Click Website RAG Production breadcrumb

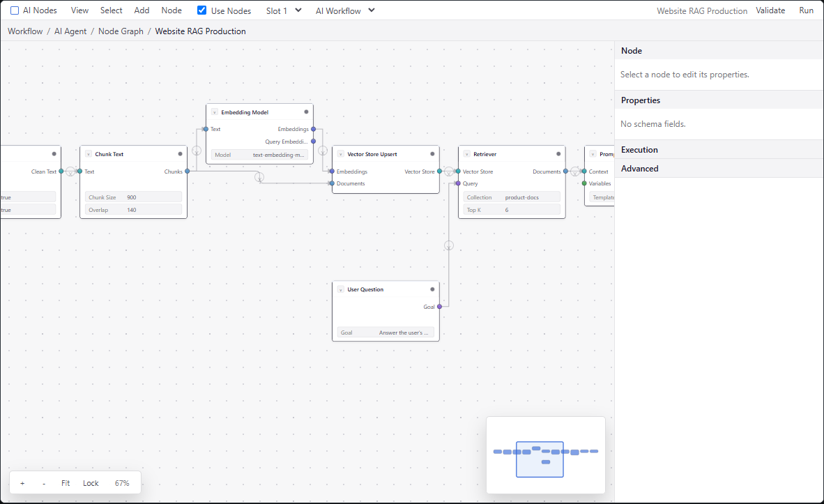coord(200,31)
